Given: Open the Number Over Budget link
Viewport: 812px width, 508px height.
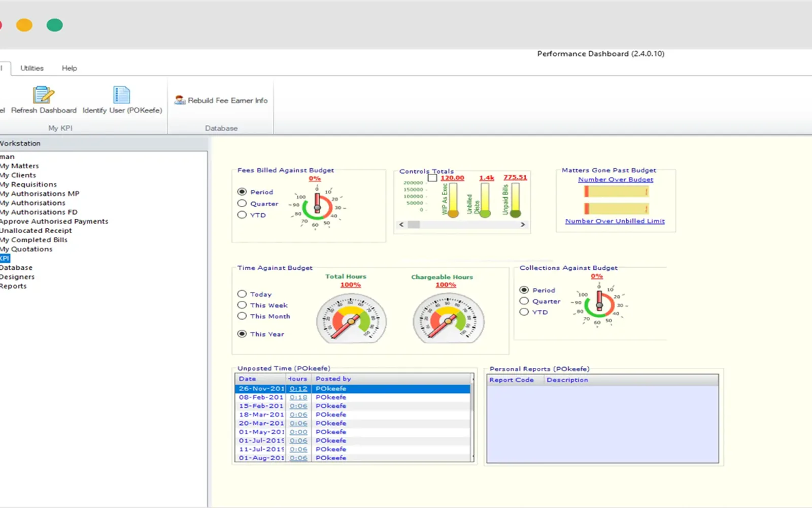Looking at the screenshot, I should 616,179.
